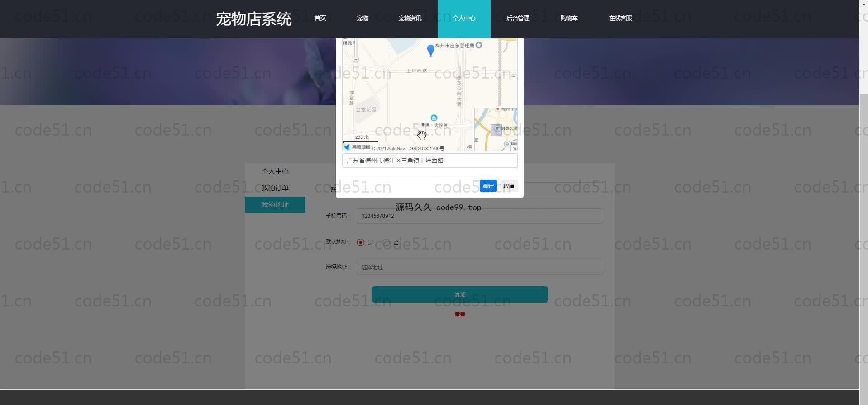Click the overview minimap thumbnail

click(496, 129)
